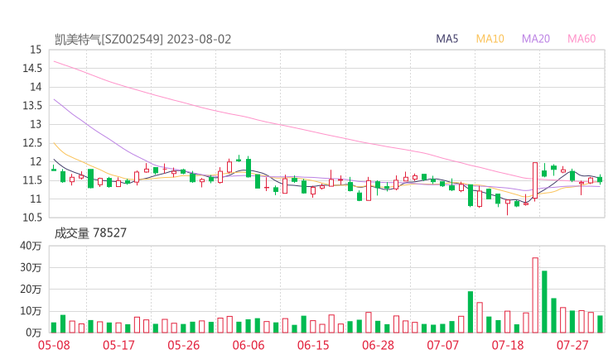This screenshot has height=364, width=613.
Task: Click the 14.5 price axis label
Action: 32,69
